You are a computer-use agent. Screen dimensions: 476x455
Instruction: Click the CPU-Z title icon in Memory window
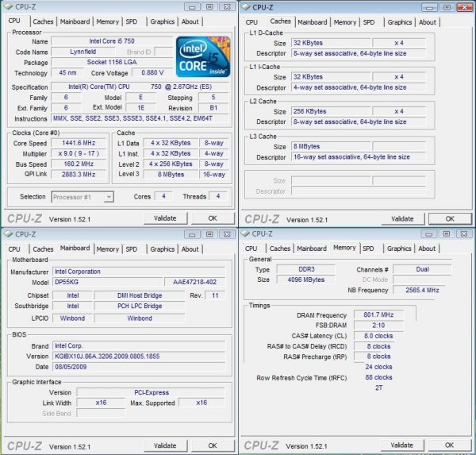click(246, 233)
